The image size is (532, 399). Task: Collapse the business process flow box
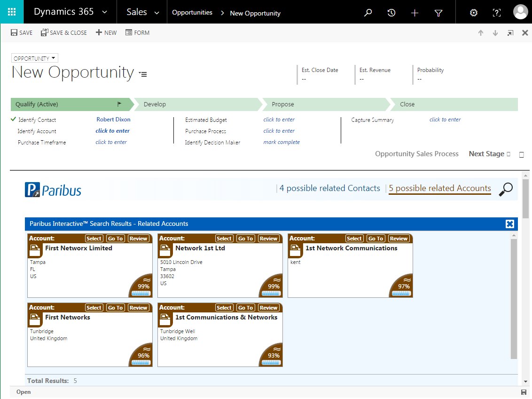click(522, 154)
